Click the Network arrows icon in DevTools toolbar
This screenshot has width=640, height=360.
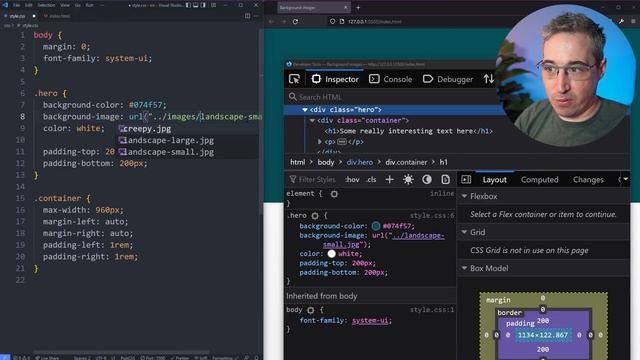pyautogui.click(x=489, y=79)
